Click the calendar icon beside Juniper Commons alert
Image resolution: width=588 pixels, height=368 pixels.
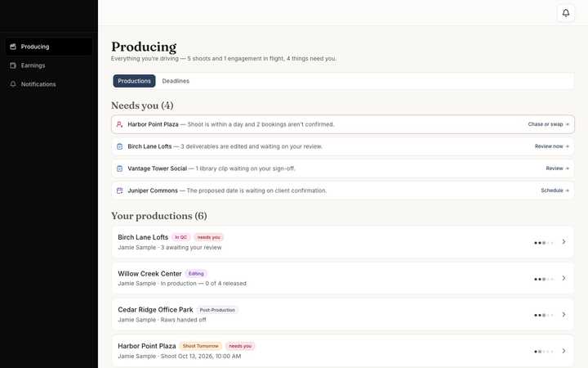coord(119,191)
